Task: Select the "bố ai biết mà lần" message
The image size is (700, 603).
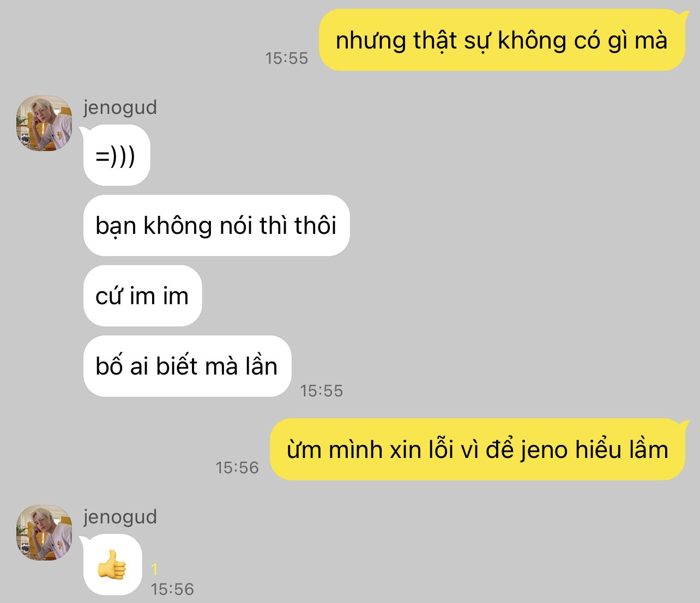Action: coord(188,366)
